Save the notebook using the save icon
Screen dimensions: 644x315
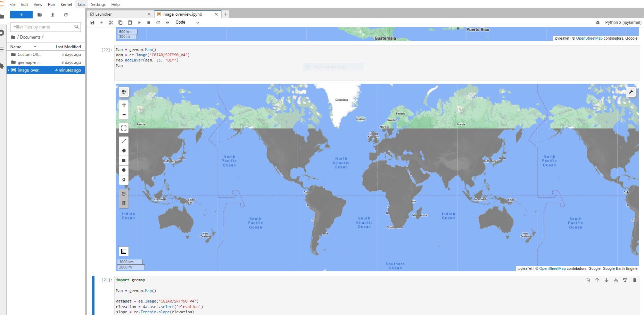pos(92,22)
